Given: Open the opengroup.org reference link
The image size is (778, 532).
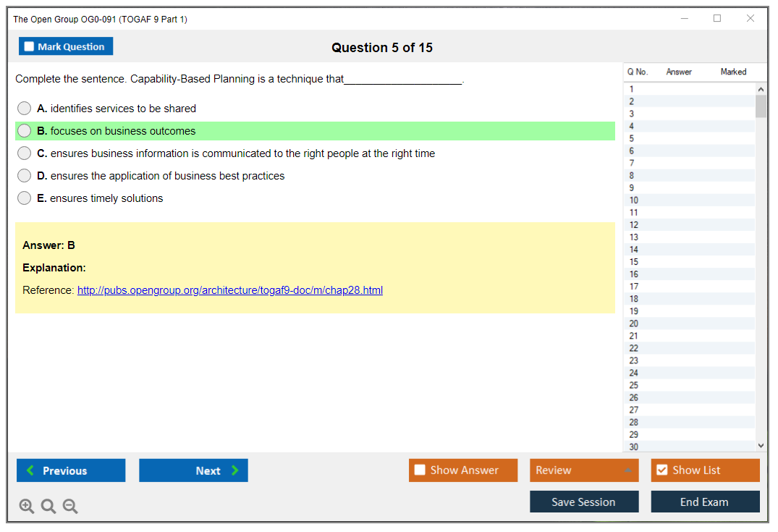Looking at the screenshot, I should pyautogui.click(x=229, y=290).
